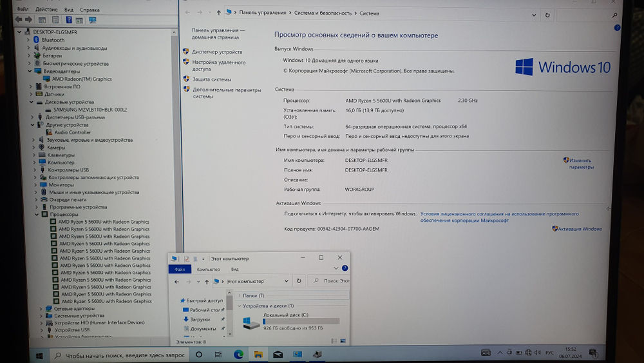Expand the Папки (7) group
Viewport: 644px width, 363px height.
240,295
